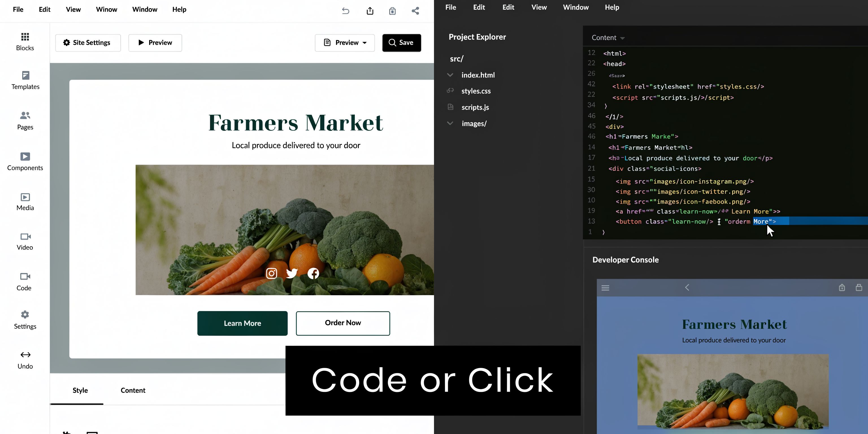
Task: Open the Pages panel
Action: point(25,120)
